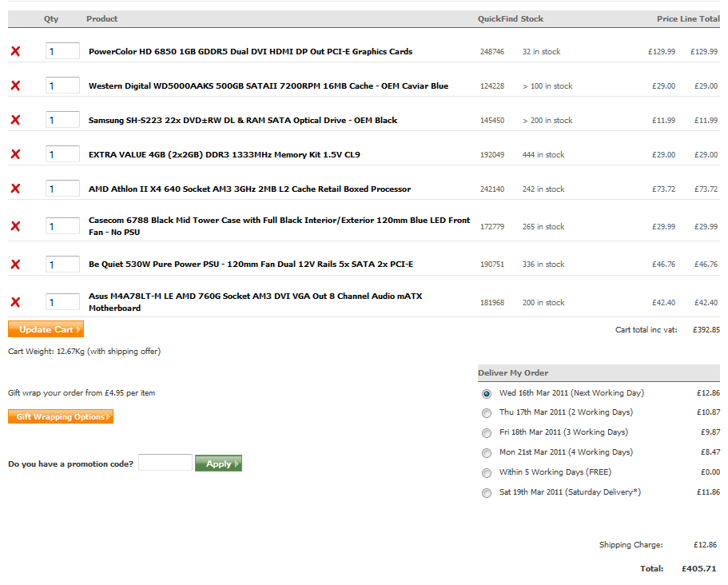Delete the Asus M4A78LT-M LE motherboard row
This screenshot has width=728, height=585.
[15, 302]
